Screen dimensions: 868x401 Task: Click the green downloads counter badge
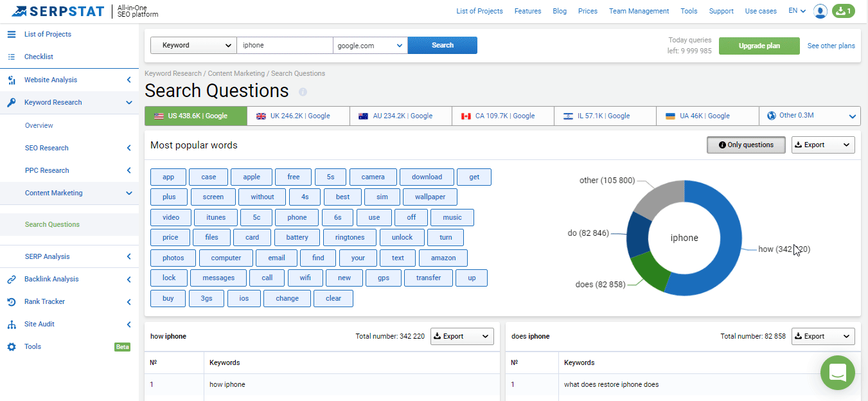coord(843,11)
